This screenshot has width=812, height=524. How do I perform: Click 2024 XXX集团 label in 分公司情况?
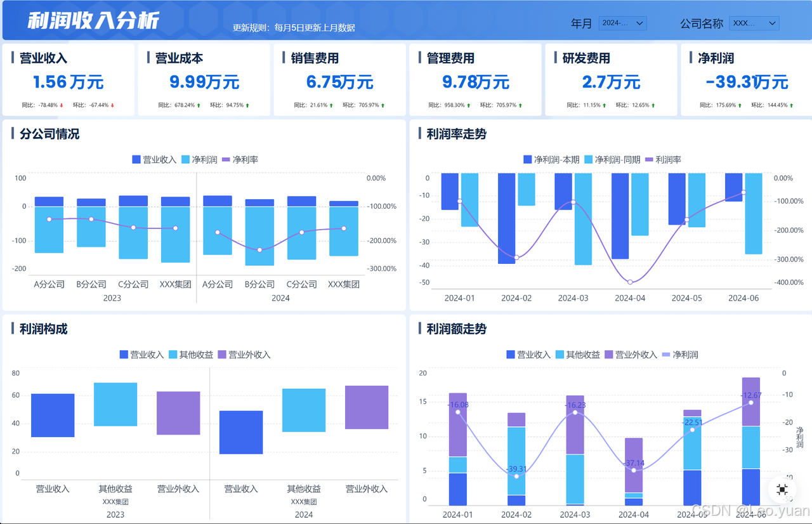click(344, 284)
